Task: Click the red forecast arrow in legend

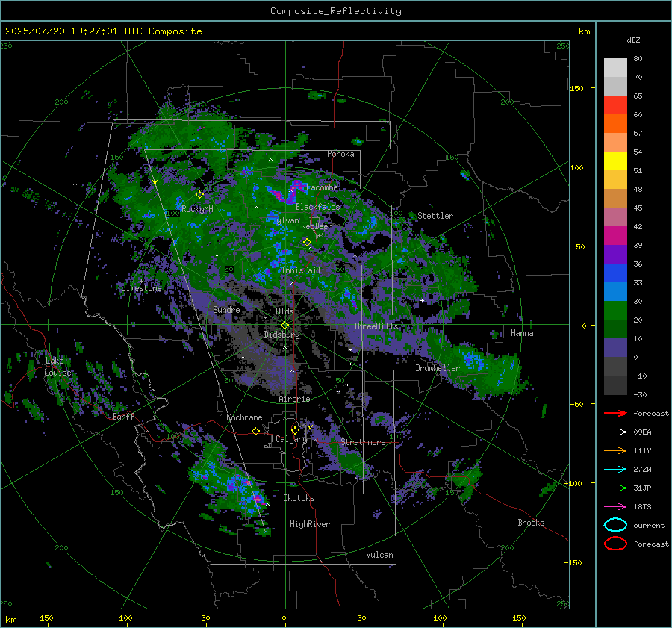Action: tap(615, 413)
